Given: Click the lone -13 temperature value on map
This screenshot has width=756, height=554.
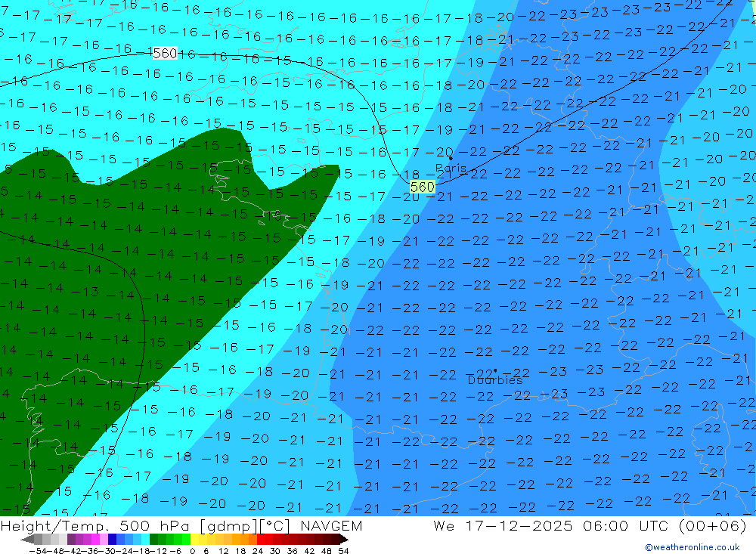Looking at the screenshot, I should click(x=85, y=292).
